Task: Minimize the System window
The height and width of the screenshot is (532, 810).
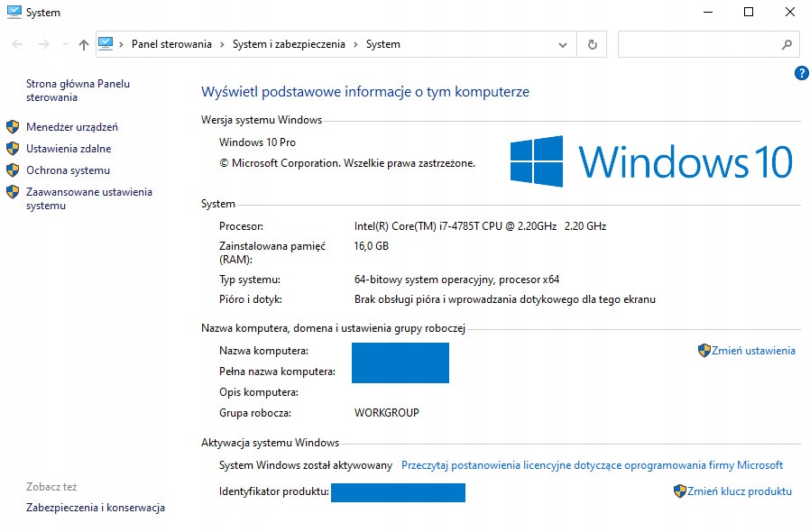Action: tap(708, 12)
